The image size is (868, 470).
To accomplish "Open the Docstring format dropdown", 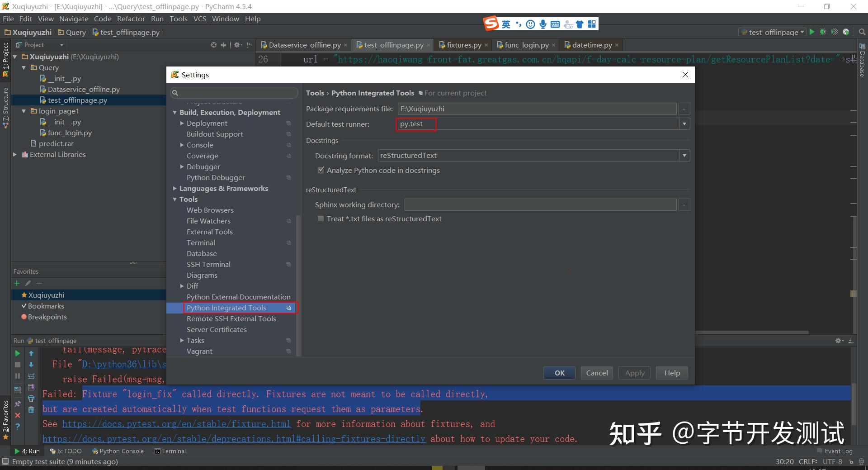I will point(685,155).
